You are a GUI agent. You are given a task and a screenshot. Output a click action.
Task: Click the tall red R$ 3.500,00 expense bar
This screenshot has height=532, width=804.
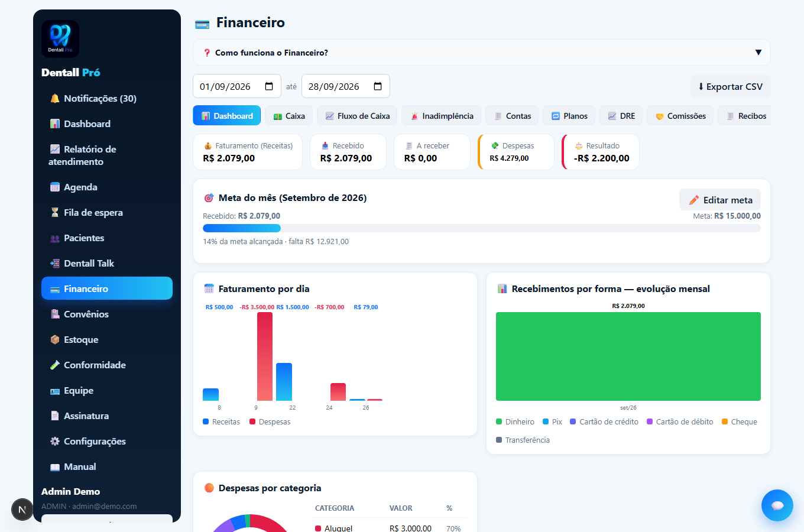265,356
